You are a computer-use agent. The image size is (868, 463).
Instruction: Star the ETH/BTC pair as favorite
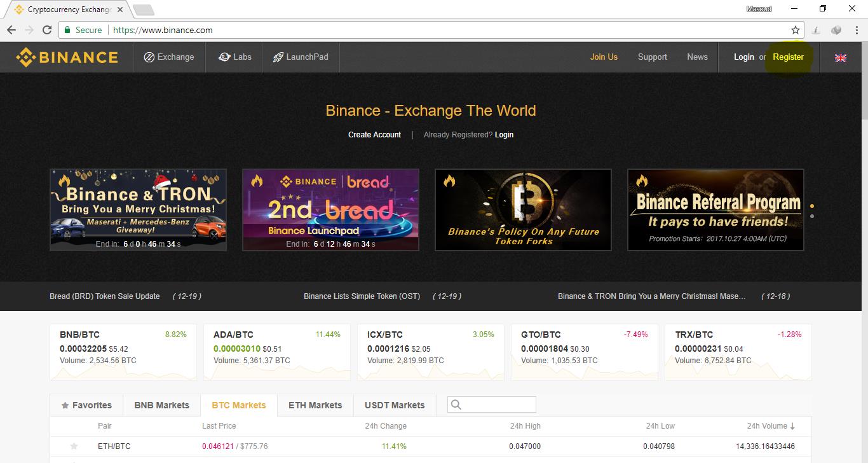pos(74,446)
